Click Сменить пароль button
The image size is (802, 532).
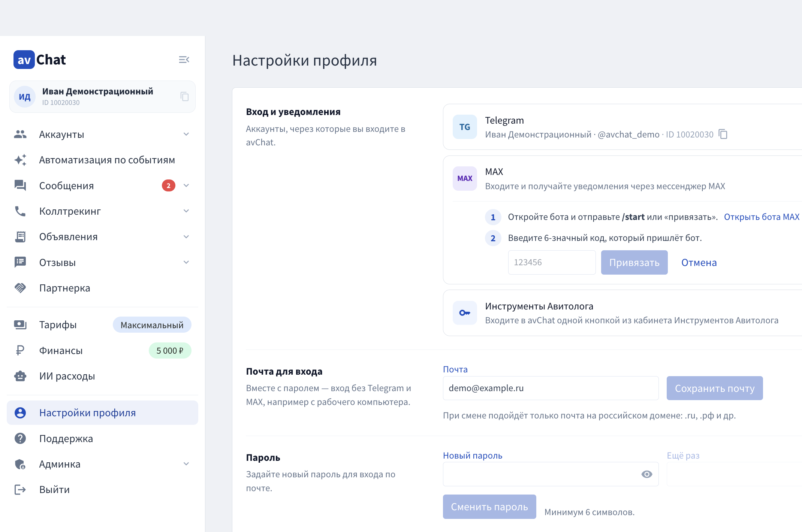tap(489, 507)
